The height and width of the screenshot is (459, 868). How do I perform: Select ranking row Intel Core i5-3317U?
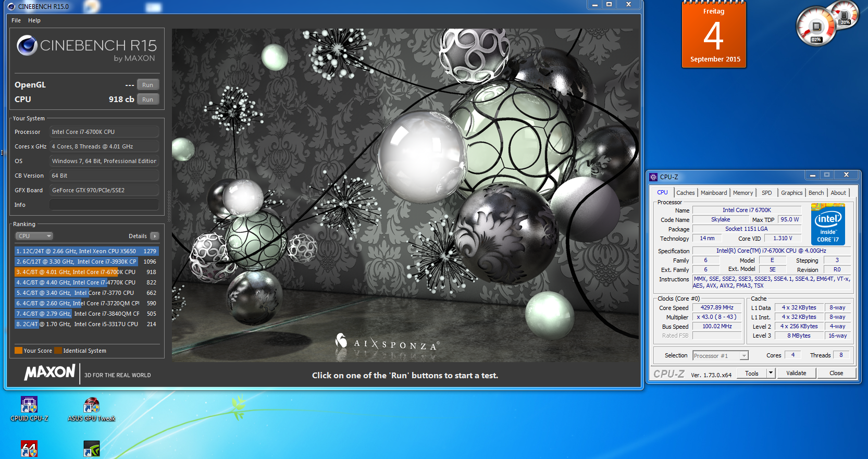(86, 324)
